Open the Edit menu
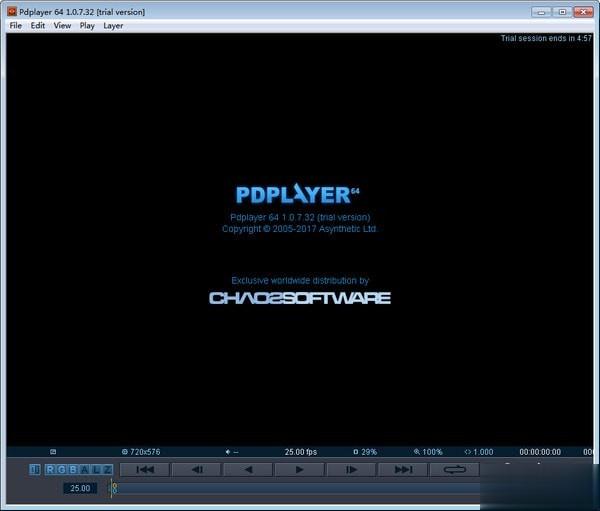The height and width of the screenshot is (511, 600). [x=38, y=26]
